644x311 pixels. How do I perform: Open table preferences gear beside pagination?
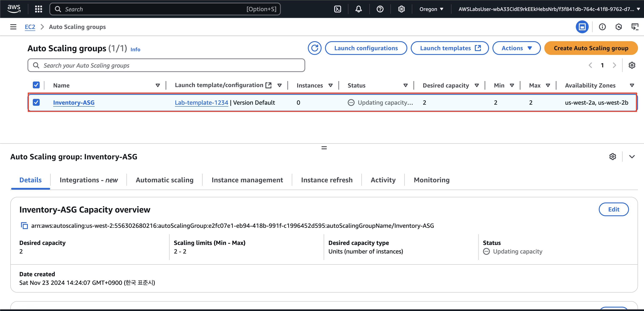(632, 65)
